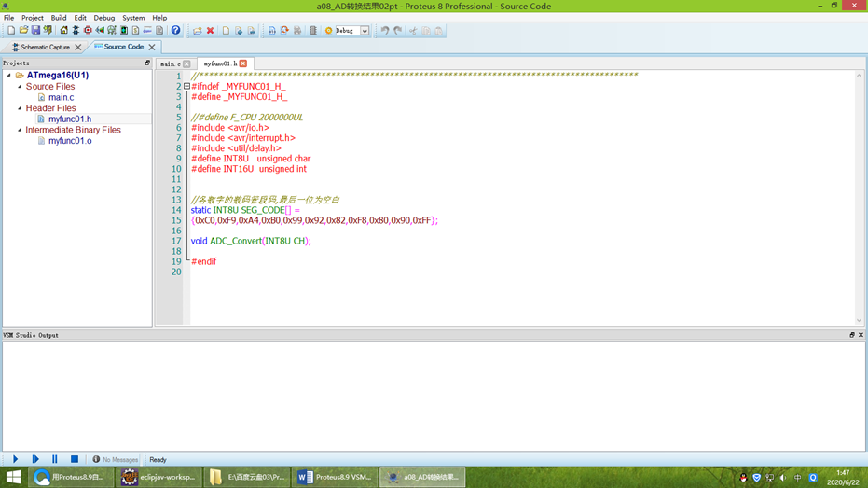Open the Help menu
Image resolution: width=868 pixels, height=489 pixels.
(x=159, y=18)
